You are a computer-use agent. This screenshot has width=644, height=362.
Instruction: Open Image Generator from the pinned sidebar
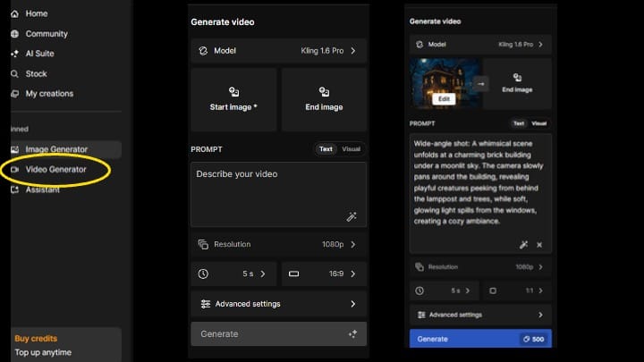click(x=55, y=149)
